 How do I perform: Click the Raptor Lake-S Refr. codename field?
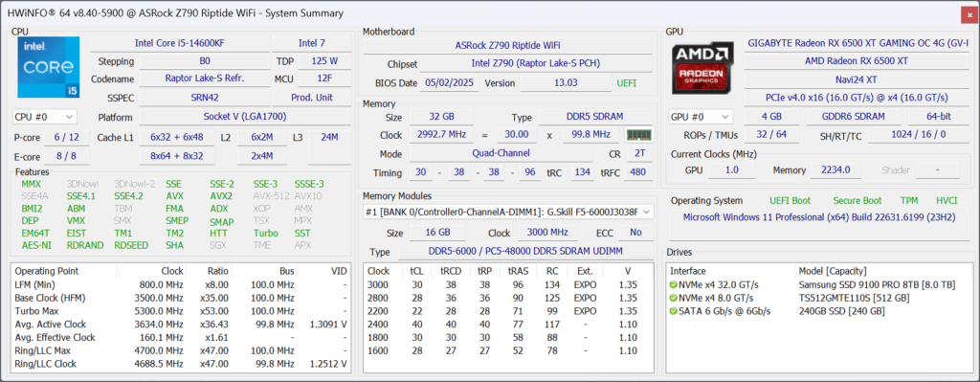(x=205, y=79)
